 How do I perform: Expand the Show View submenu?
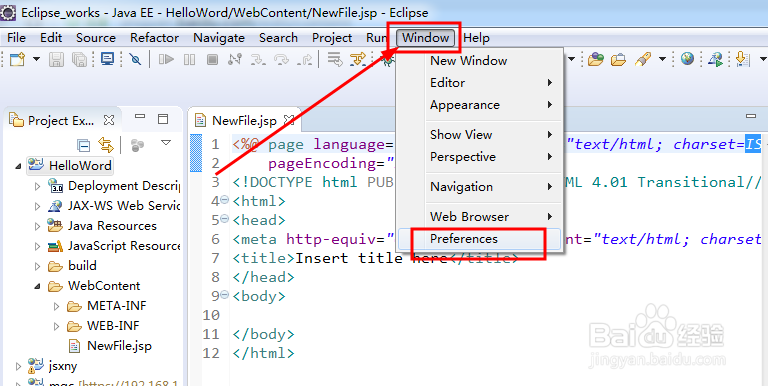click(479, 135)
